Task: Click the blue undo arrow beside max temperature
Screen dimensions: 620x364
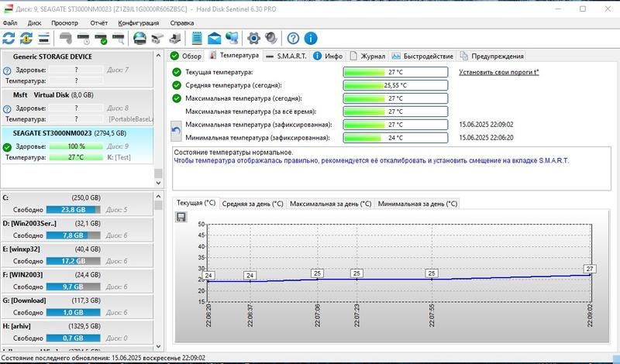Action: [x=176, y=131]
